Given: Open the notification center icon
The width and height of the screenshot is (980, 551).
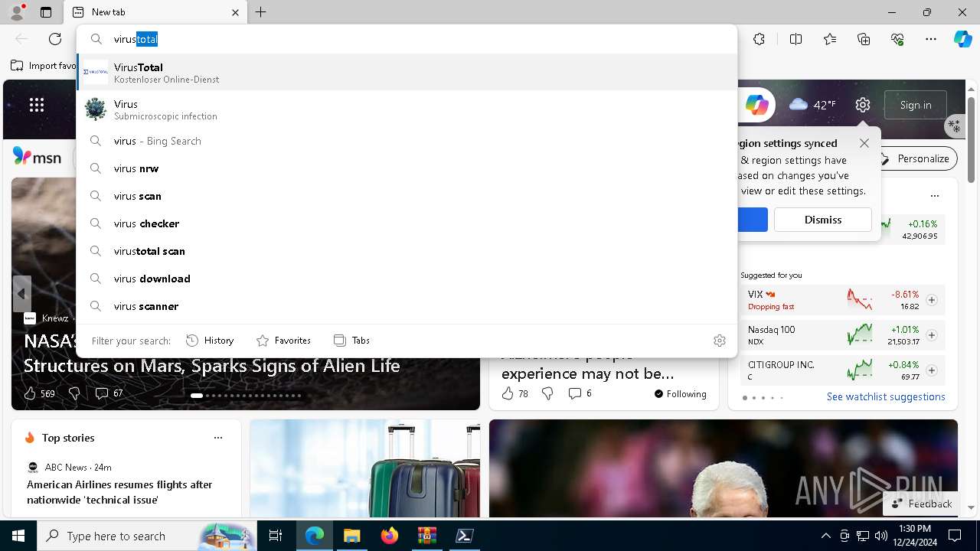Looking at the screenshot, I should coord(955,536).
